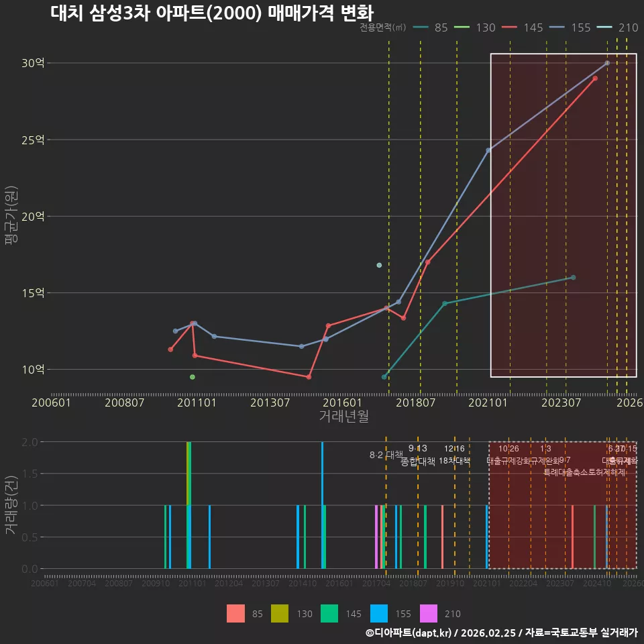Click the teal 85 line endpoint near 16억
Image resolution: width=644 pixels, height=644 pixels.
(574, 278)
